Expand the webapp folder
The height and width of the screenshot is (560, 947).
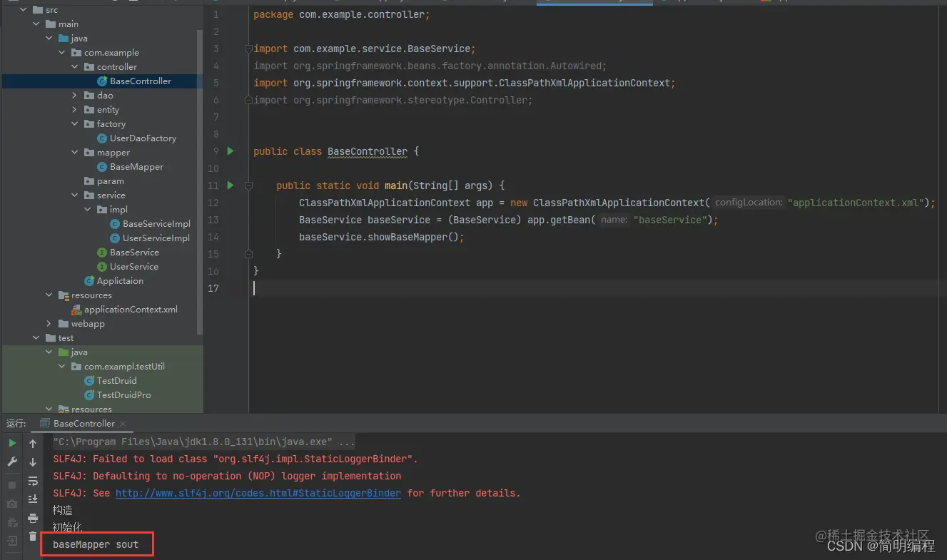[x=49, y=324]
